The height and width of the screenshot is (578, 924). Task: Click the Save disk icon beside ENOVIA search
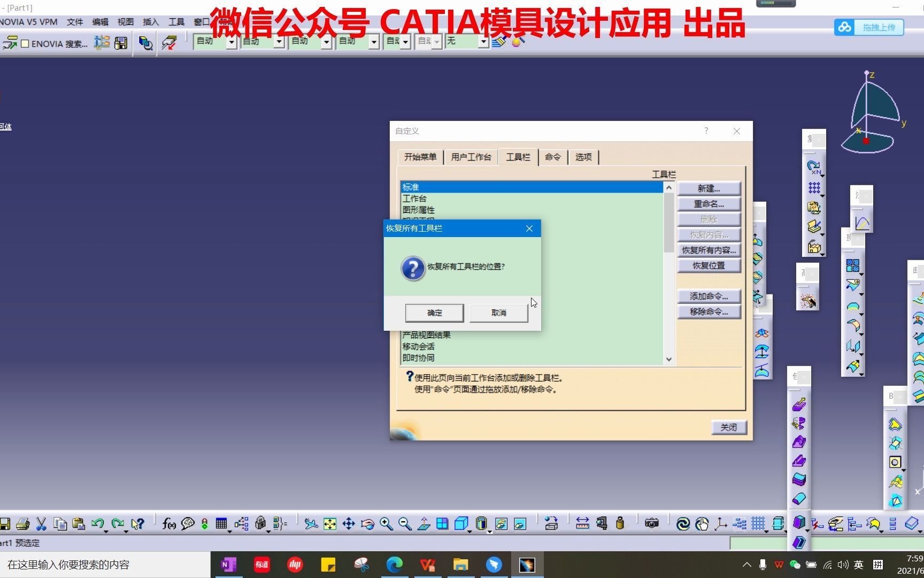coord(121,43)
